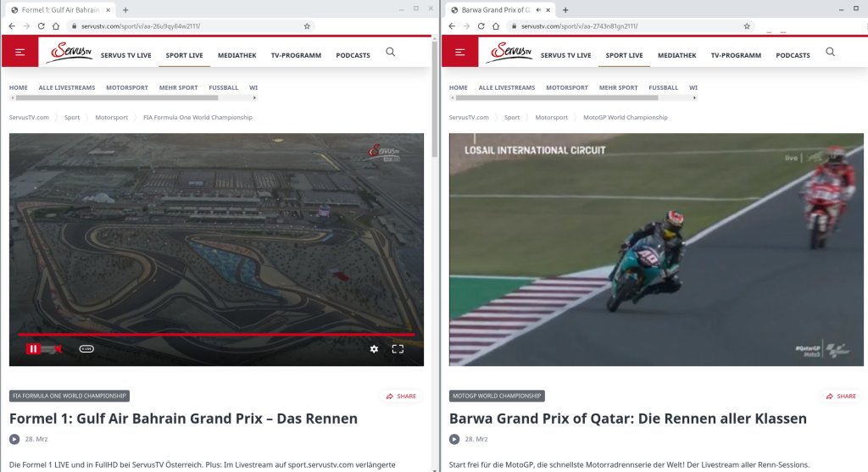This screenshot has width=868, height=472.
Task: Close the Barwa Grand Prix browser tab
Action: pyautogui.click(x=548, y=10)
